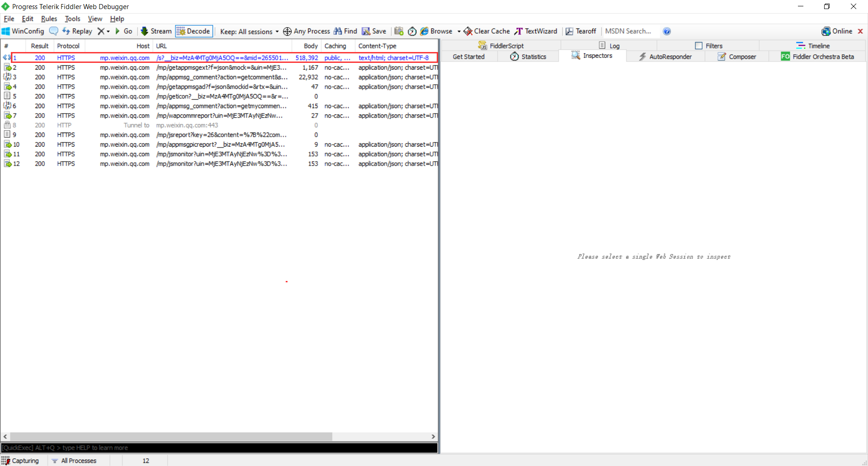Viewport: 868px width, 466px height.
Task: Click the timer stopwatch icon
Action: (412, 31)
